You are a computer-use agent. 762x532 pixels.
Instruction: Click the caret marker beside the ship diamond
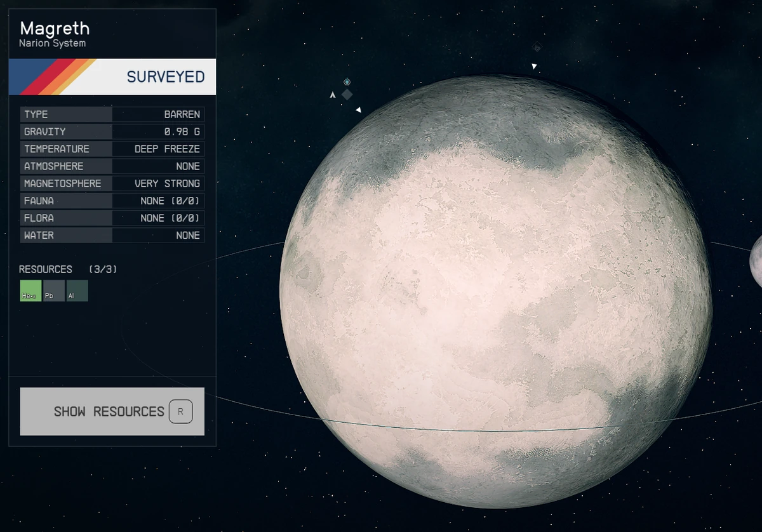tap(333, 93)
